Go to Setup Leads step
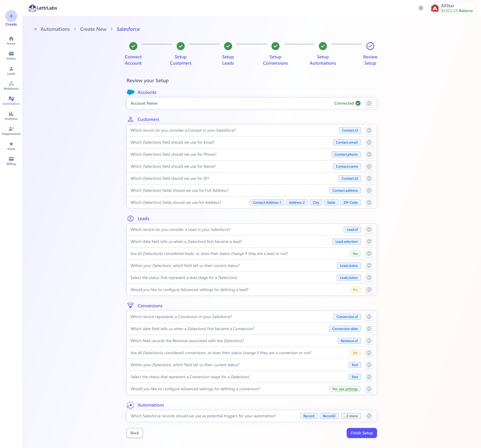This screenshot has height=448, width=481. 228,54
